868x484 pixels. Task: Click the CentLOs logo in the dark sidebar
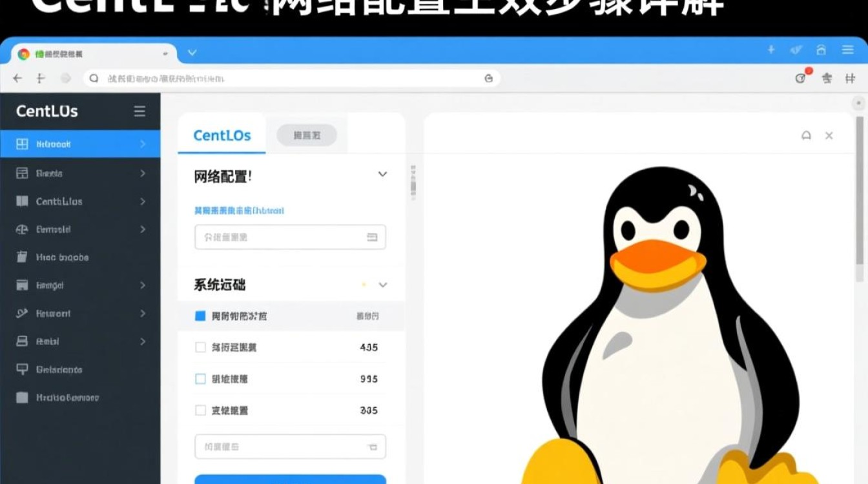[x=46, y=111]
